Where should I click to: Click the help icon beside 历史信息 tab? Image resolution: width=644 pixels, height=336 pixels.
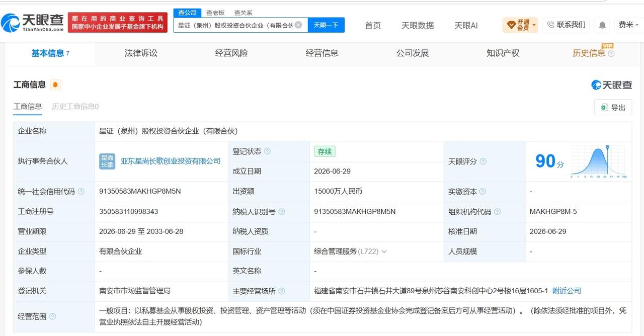[x=611, y=54]
